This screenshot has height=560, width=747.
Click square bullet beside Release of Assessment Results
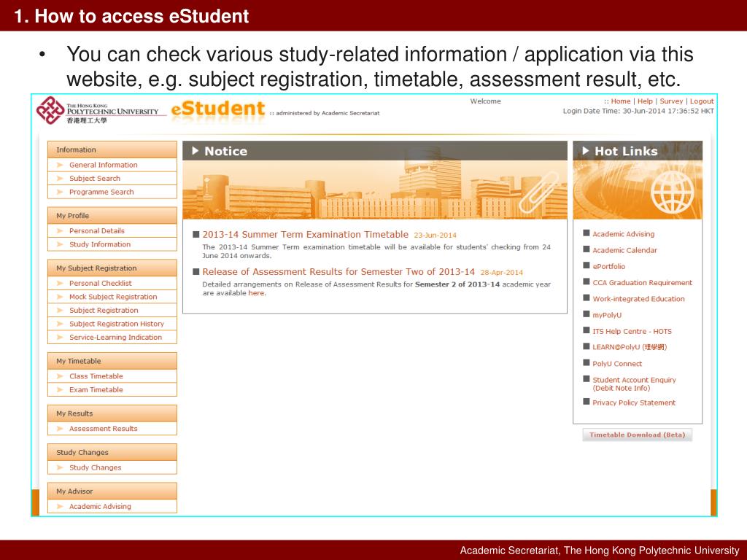tap(196, 272)
